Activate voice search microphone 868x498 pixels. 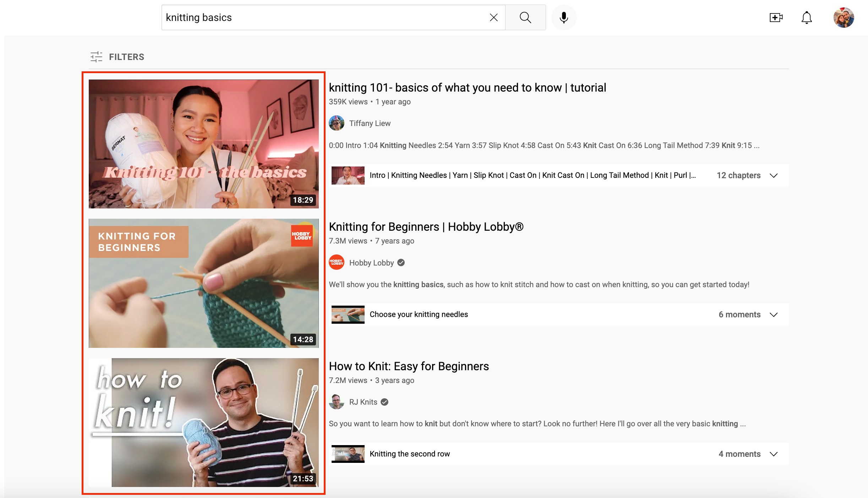pyautogui.click(x=564, y=17)
